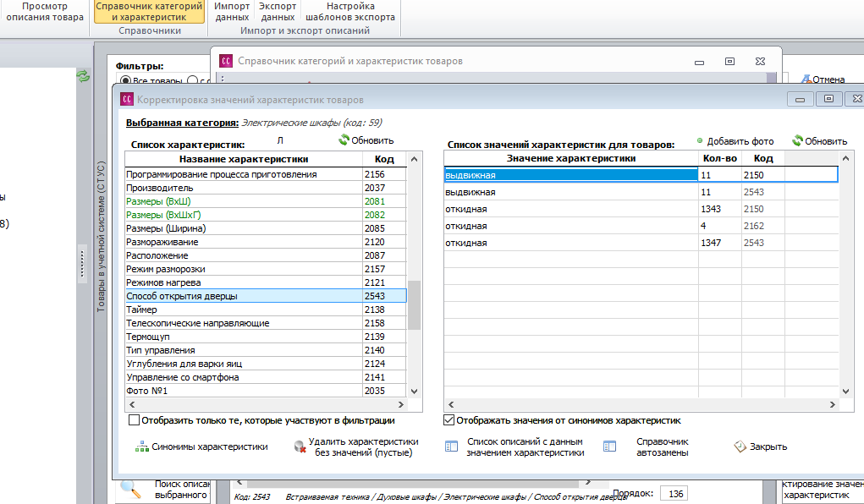Click left arrow of characteristics horizontal scrollbar

click(132, 404)
